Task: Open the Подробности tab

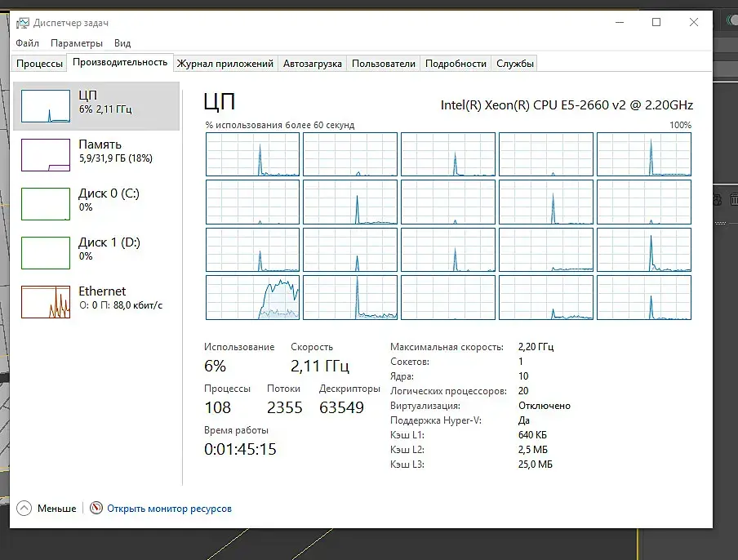Action: click(x=456, y=64)
